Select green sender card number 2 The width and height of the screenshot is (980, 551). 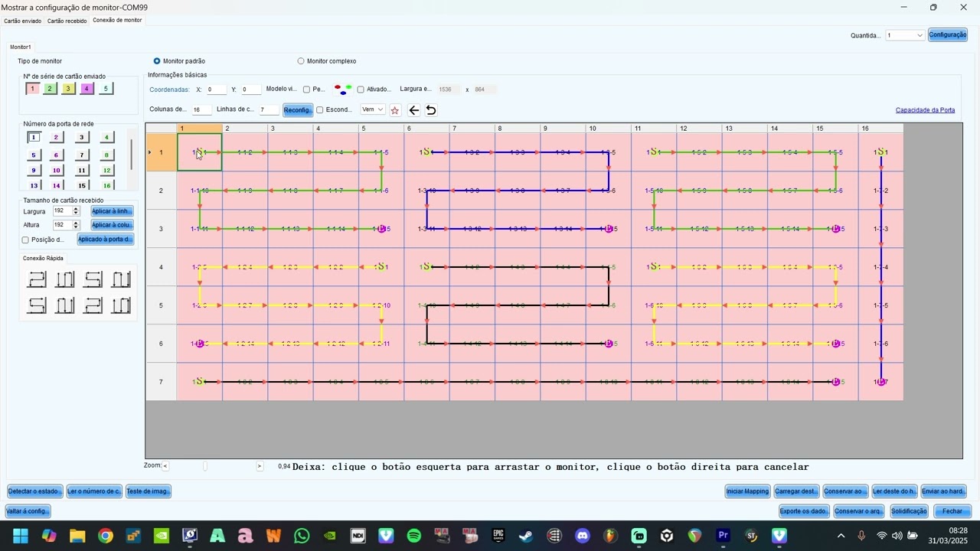tap(50, 89)
